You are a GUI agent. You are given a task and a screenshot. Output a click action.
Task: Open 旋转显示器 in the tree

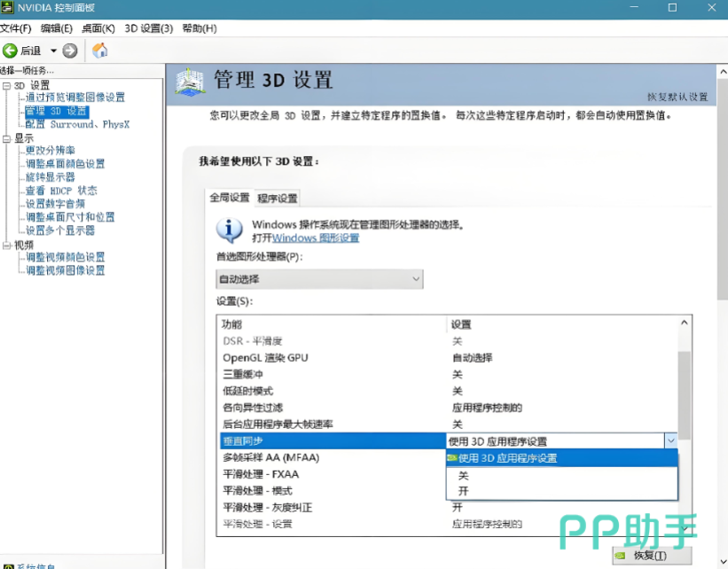[51, 177]
